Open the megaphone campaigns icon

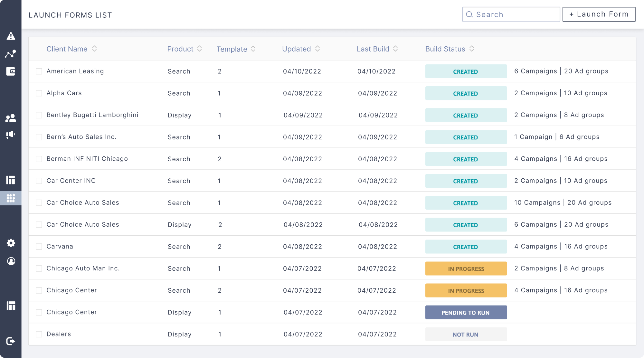11,135
